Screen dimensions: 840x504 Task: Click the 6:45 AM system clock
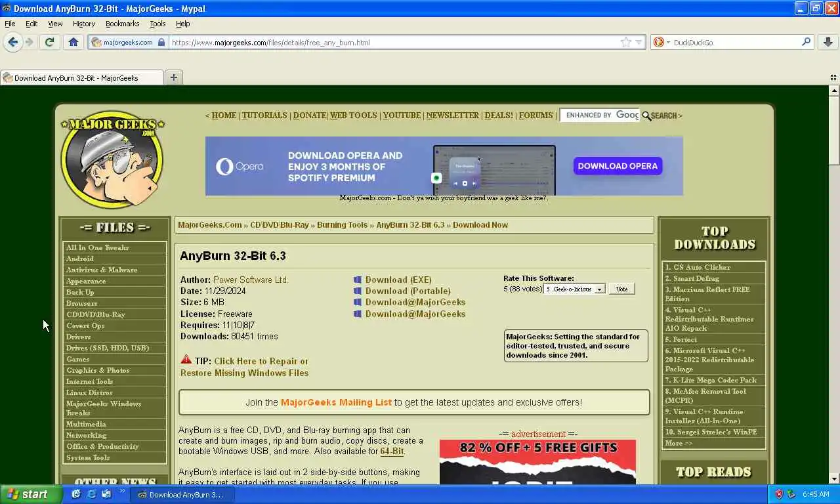click(x=816, y=494)
